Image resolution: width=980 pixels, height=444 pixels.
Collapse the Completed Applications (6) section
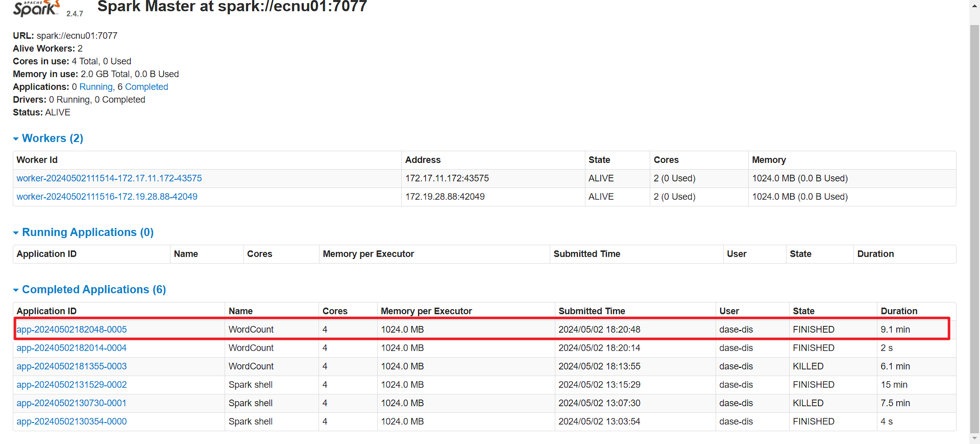coord(89,290)
